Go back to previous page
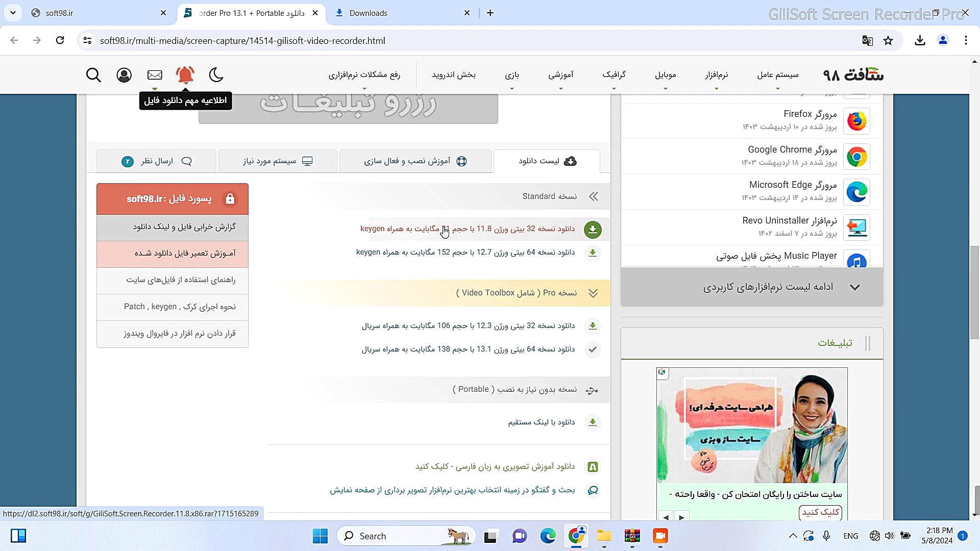Screen dimensions: 980x551 [14, 40]
